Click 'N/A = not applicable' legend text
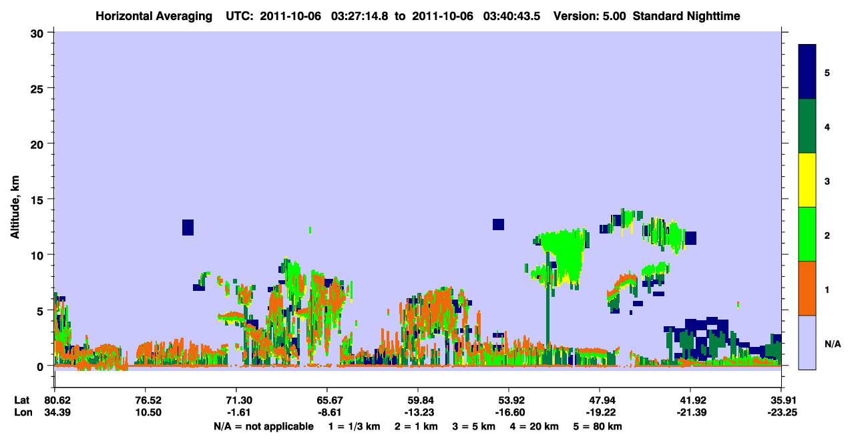 point(263,426)
